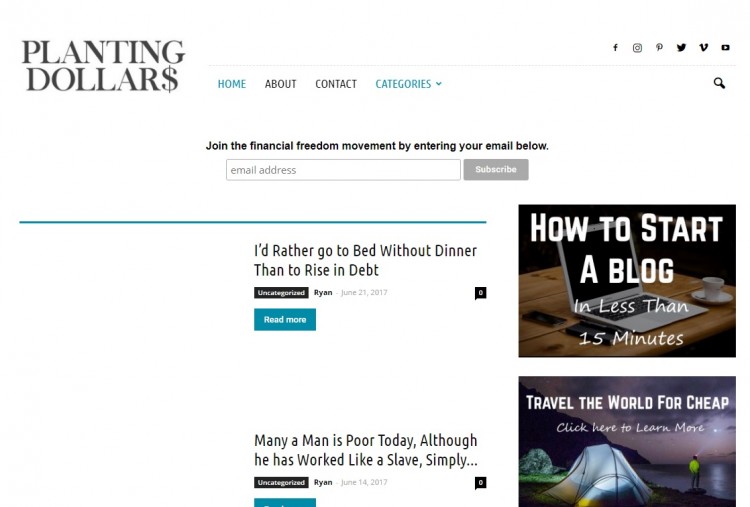
Task: Open the YouTube social icon
Action: (x=725, y=47)
